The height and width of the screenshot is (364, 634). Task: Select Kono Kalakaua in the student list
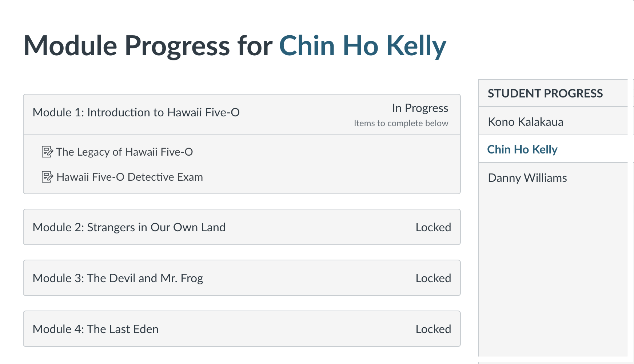[x=553, y=121]
